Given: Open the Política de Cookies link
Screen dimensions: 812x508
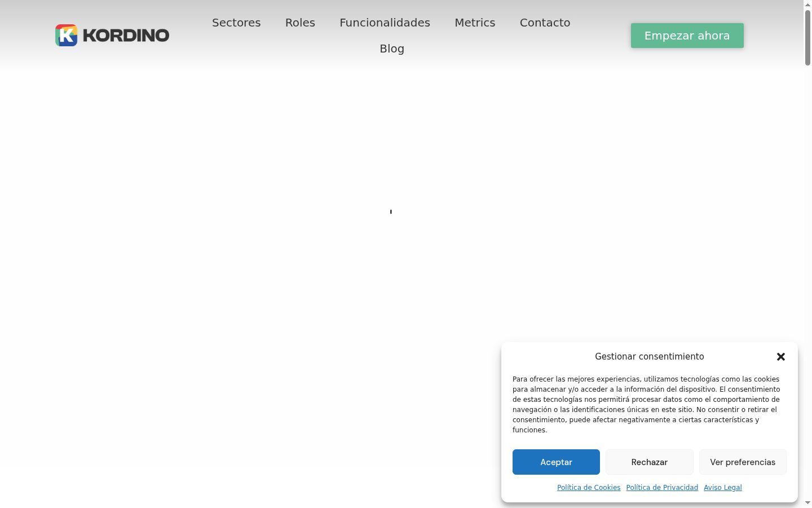Looking at the screenshot, I should click(x=589, y=488).
